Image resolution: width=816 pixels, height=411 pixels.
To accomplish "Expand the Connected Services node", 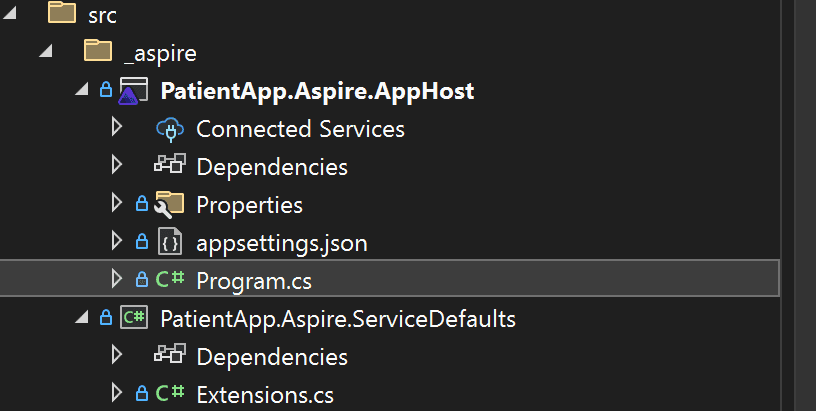I will [x=117, y=128].
